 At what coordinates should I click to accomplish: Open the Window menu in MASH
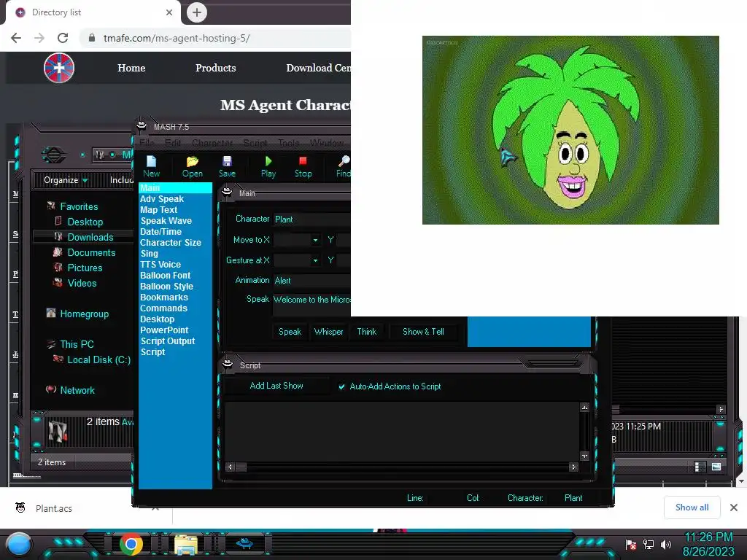tap(327, 142)
